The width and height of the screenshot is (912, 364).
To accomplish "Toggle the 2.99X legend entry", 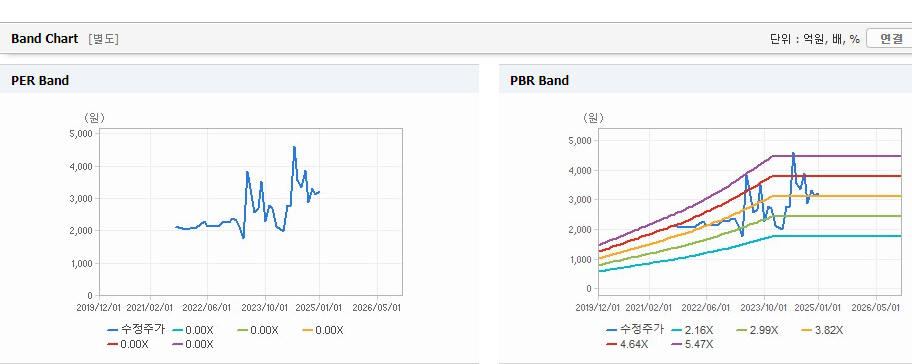I will pyautogui.click(x=758, y=330).
